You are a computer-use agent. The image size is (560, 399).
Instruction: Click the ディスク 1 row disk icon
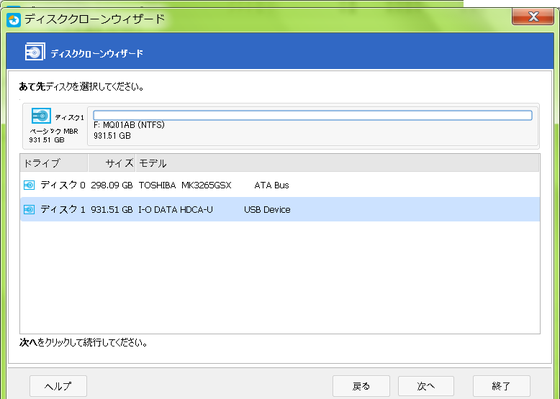[x=29, y=209]
